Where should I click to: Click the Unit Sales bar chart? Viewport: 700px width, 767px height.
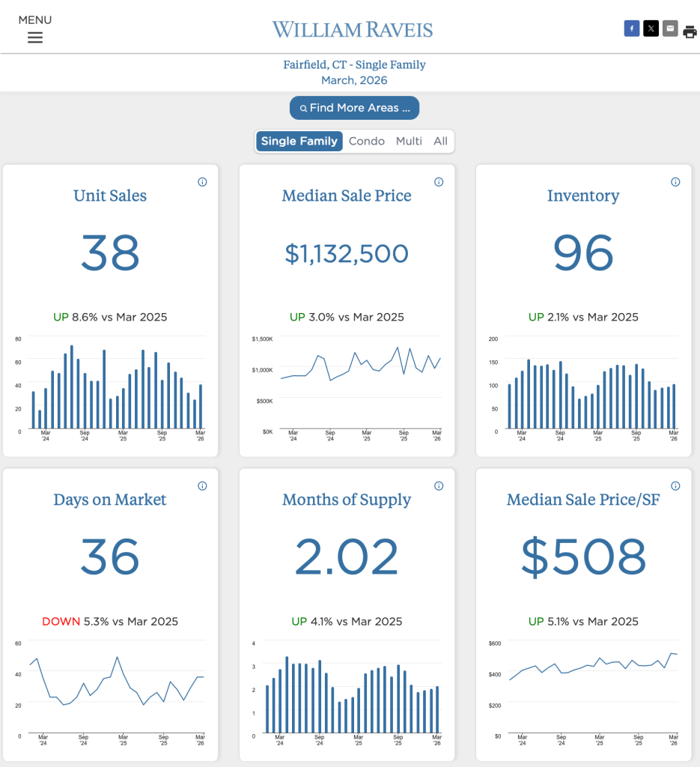(111, 386)
